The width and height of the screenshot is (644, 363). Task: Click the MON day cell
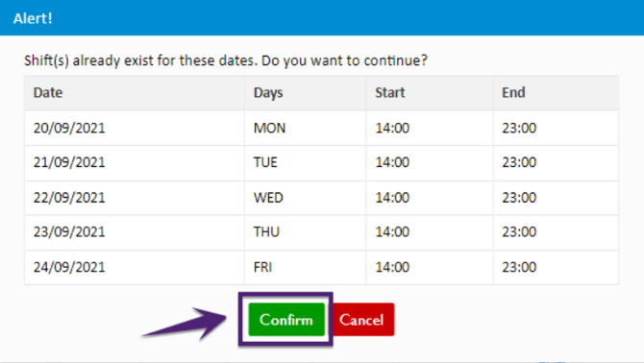pos(305,128)
